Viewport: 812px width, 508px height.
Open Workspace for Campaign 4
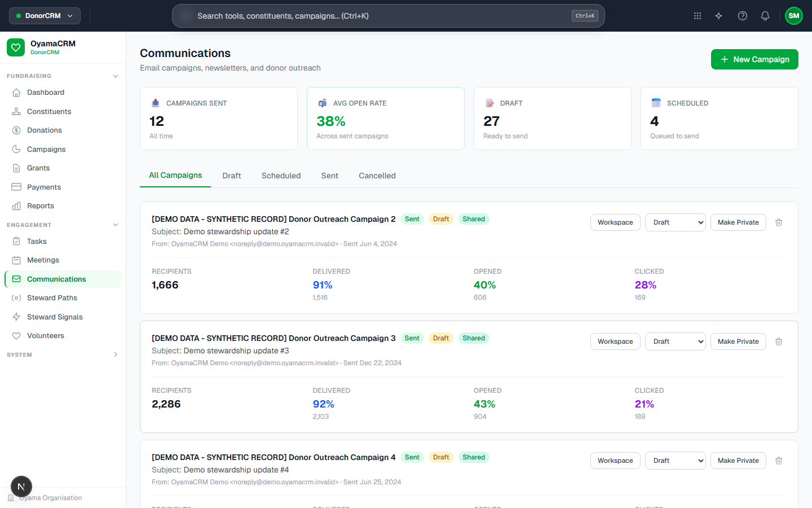[615, 461]
